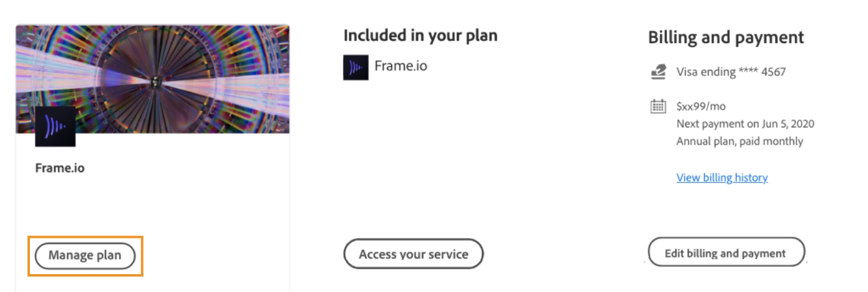Screen dimensions: 868x292
Task: Click the colorful Frame.io banner image
Action: point(193,72)
